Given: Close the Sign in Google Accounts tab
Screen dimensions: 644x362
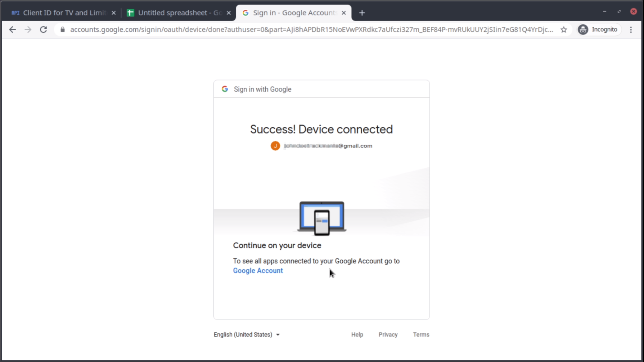Looking at the screenshot, I should (x=344, y=13).
